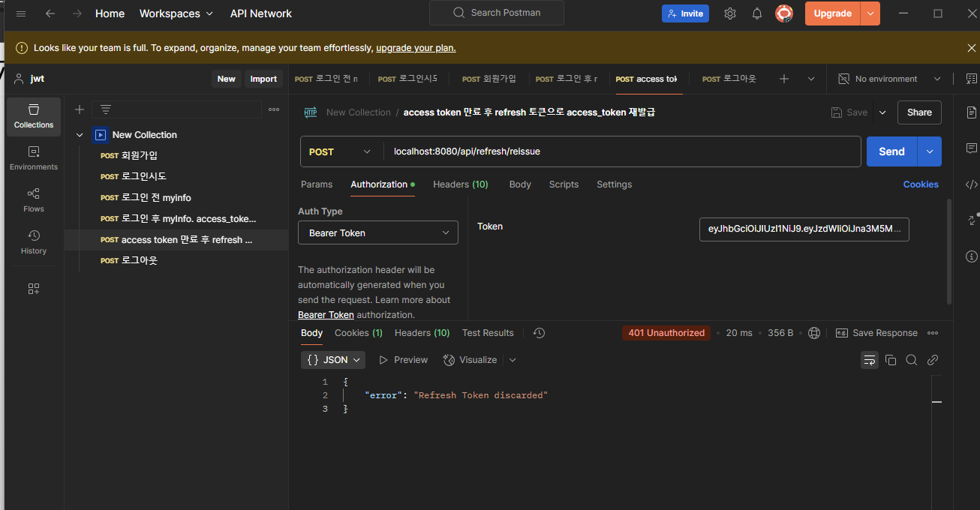Image resolution: width=980 pixels, height=510 pixels.
Task: Open the documentation icon in the right sidebar
Action: tap(972, 112)
